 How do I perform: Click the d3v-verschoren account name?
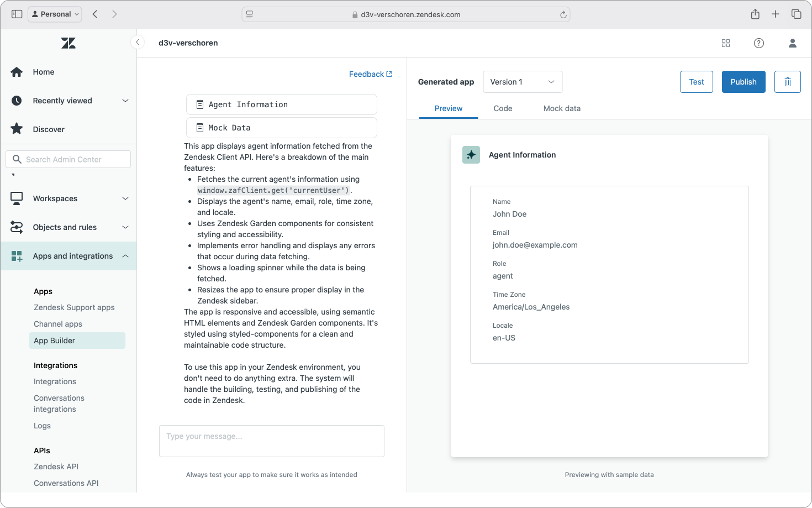(188, 43)
